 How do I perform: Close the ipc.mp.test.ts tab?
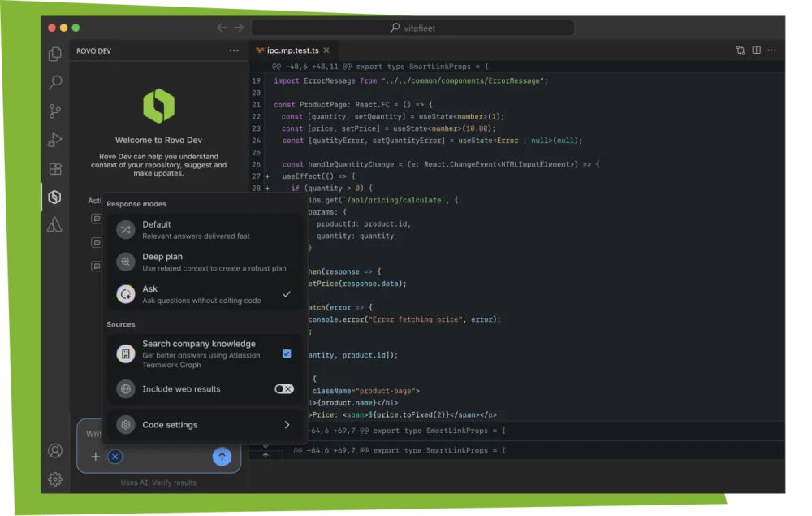[x=326, y=50]
